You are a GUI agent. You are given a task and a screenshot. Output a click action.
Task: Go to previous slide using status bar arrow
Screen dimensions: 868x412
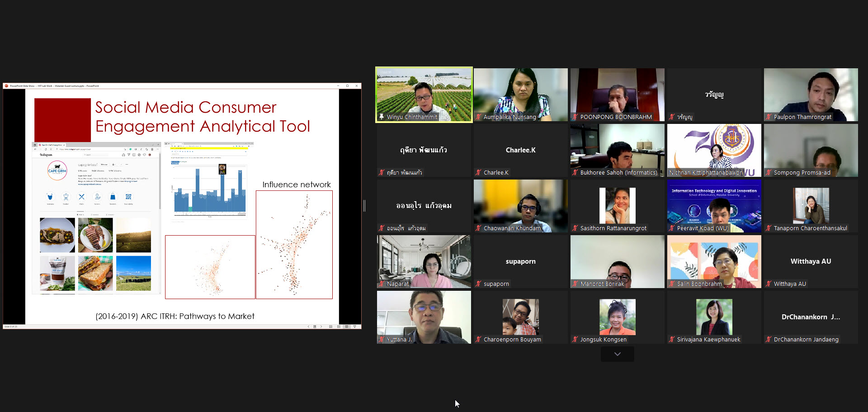click(x=308, y=327)
